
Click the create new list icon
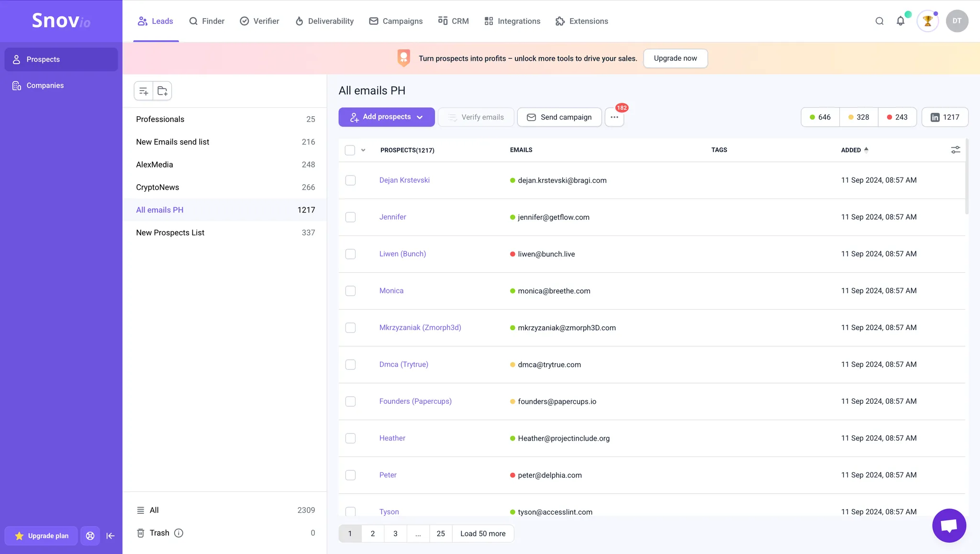pyautogui.click(x=144, y=91)
